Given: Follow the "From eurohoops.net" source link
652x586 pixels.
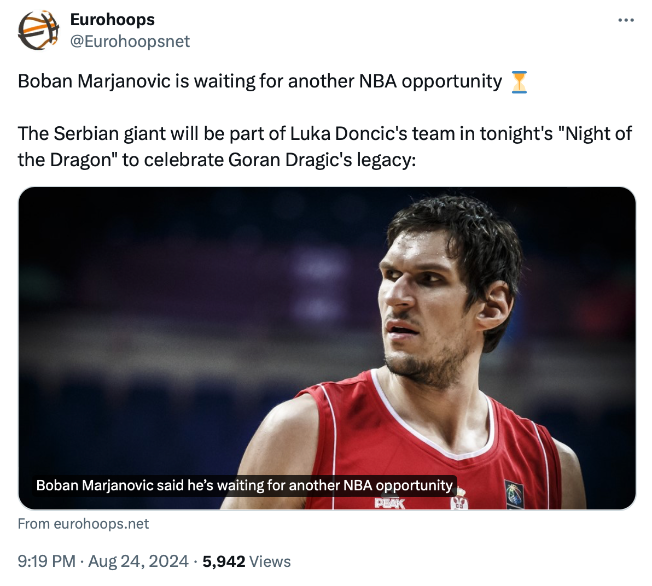Looking at the screenshot, I should [x=83, y=523].
